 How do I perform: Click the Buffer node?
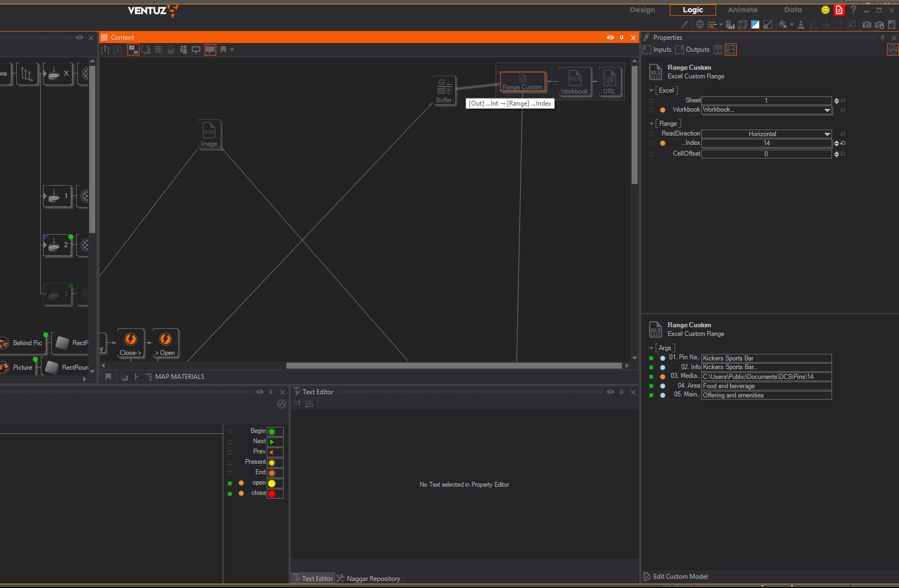tap(444, 90)
